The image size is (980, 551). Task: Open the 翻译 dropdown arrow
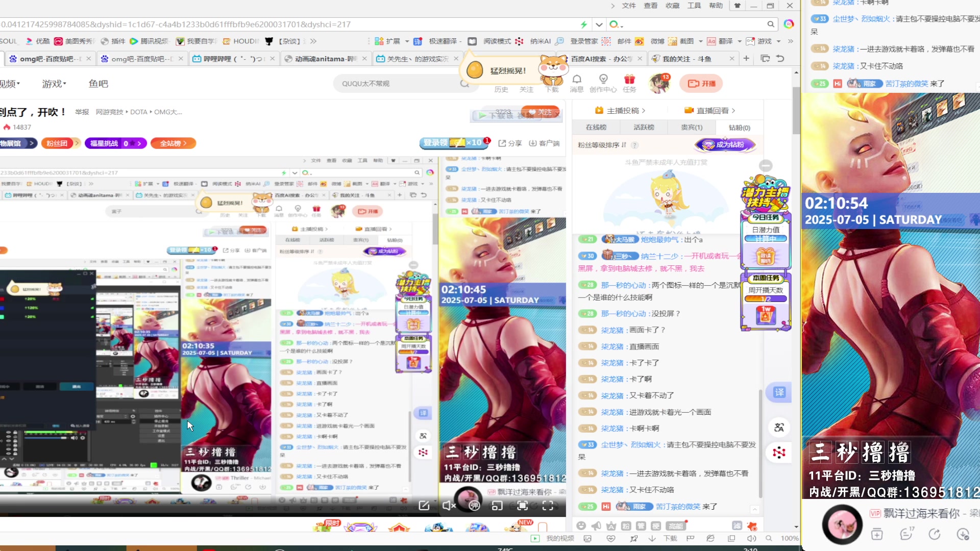point(739,41)
